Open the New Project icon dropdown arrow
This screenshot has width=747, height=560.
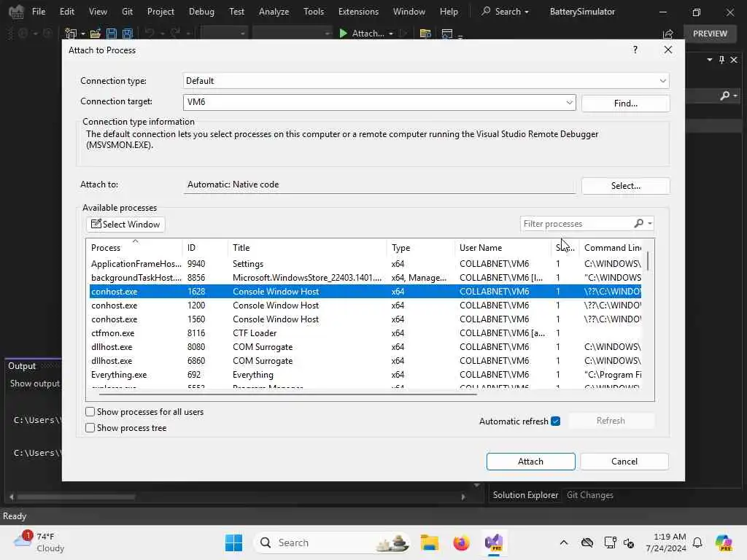point(83,34)
